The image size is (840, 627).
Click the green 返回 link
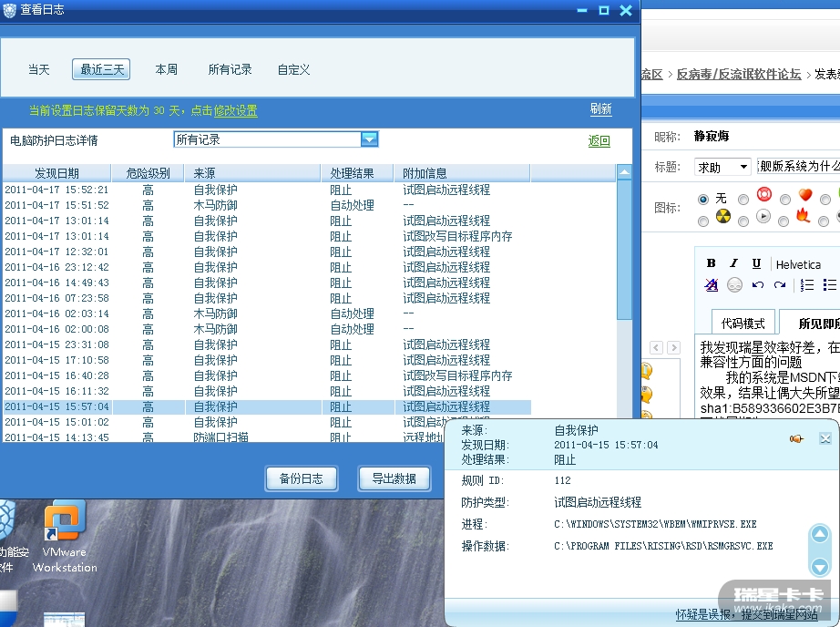coord(599,141)
